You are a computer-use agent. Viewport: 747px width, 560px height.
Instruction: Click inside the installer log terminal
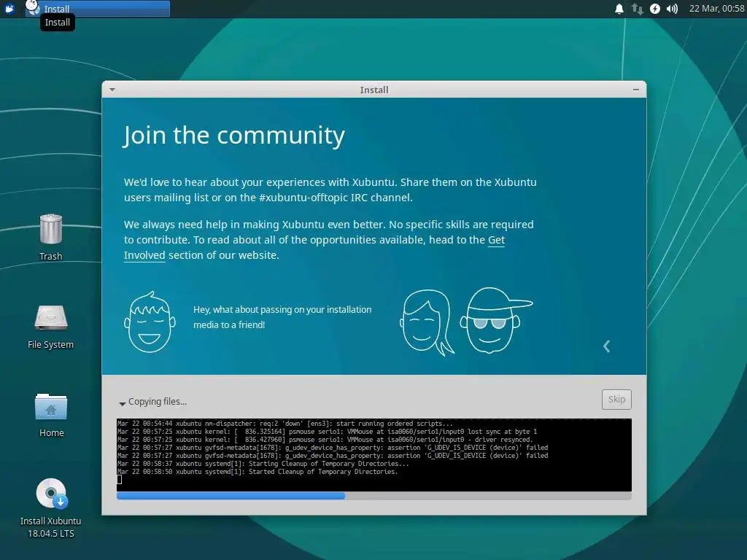374,455
